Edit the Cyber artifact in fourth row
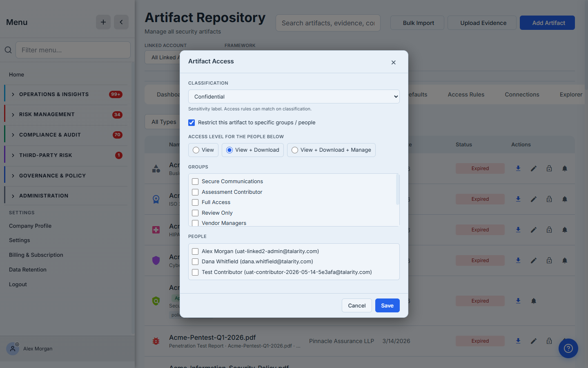Viewport: 588px width, 368px height. point(534,260)
